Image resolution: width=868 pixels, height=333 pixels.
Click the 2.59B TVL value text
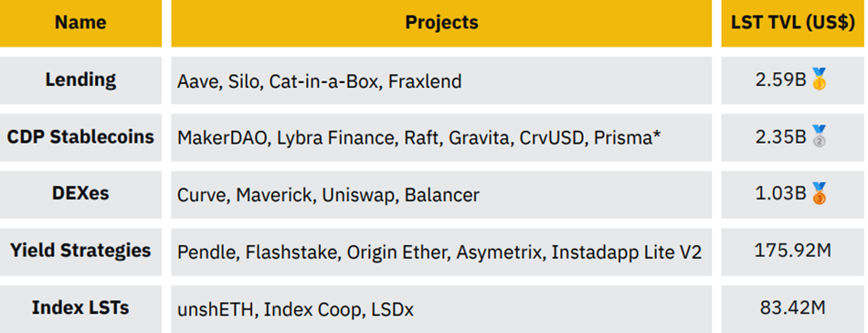780,80
